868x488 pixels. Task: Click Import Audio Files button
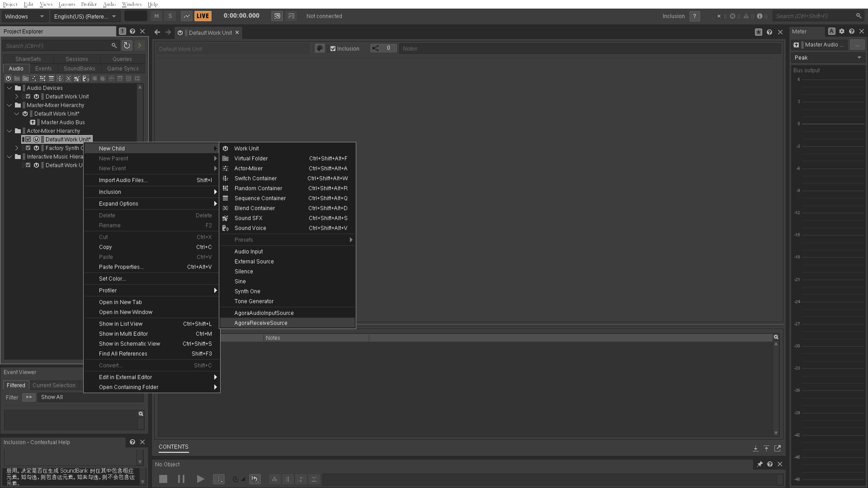123,180
